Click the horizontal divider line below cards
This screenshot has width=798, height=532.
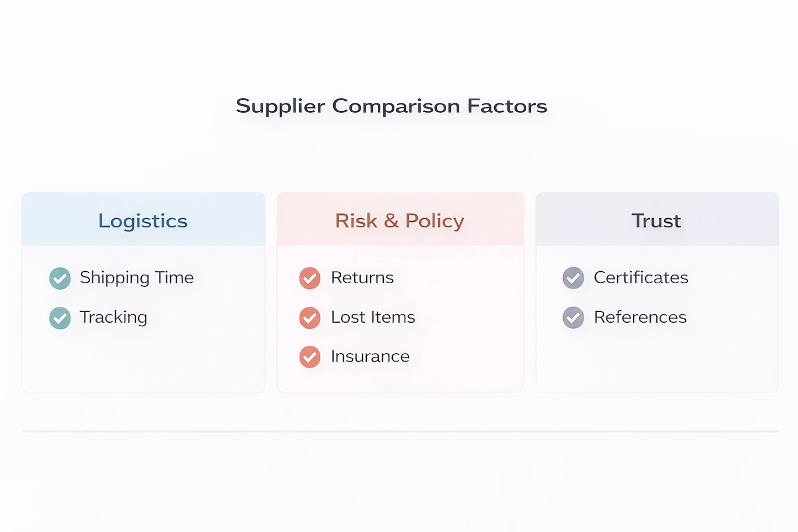tap(400, 431)
